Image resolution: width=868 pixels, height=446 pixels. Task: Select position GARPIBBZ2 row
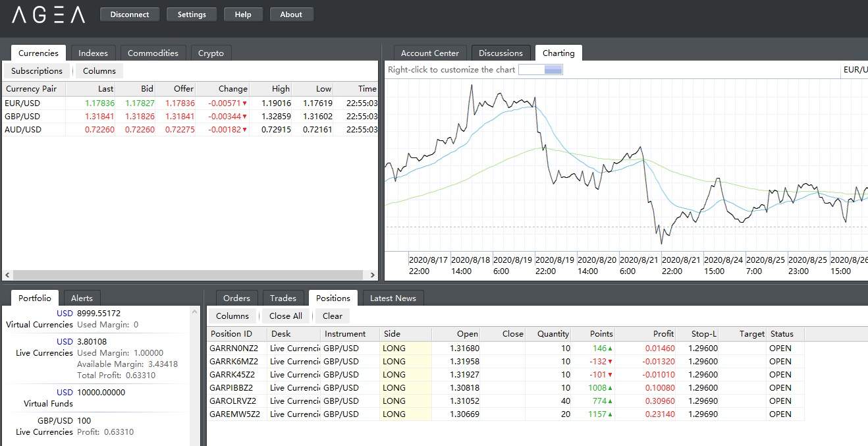231,388
